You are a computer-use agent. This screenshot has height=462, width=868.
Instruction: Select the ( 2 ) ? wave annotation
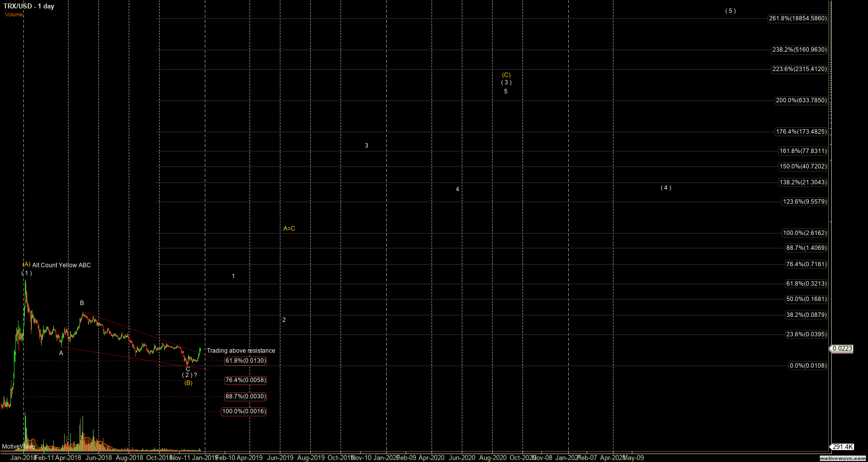(189, 375)
